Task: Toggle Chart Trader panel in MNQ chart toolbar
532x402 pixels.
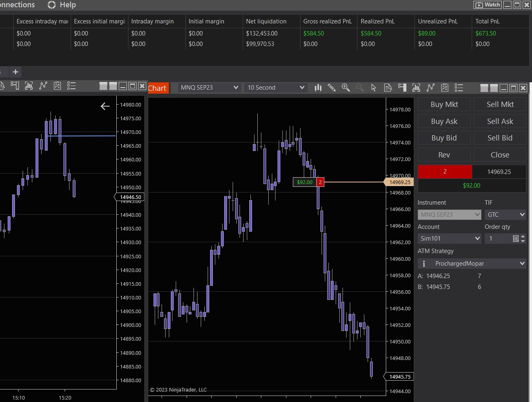Action: coord(402,88)
